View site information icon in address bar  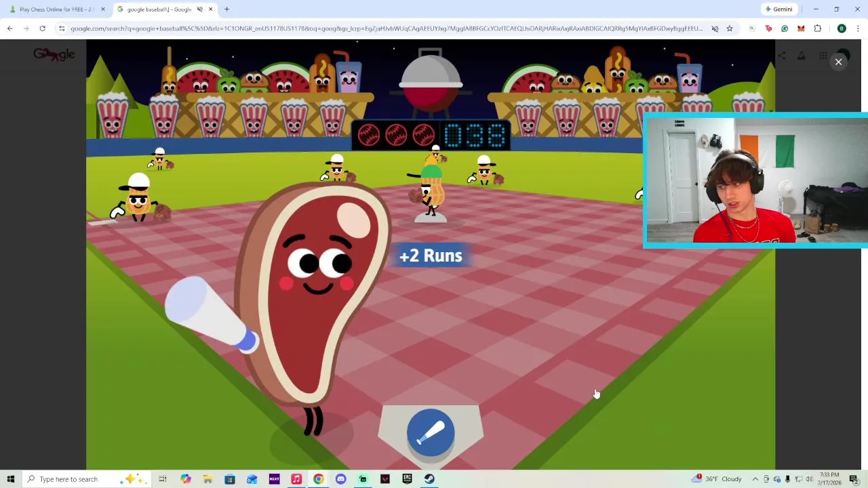pos(62,28)
